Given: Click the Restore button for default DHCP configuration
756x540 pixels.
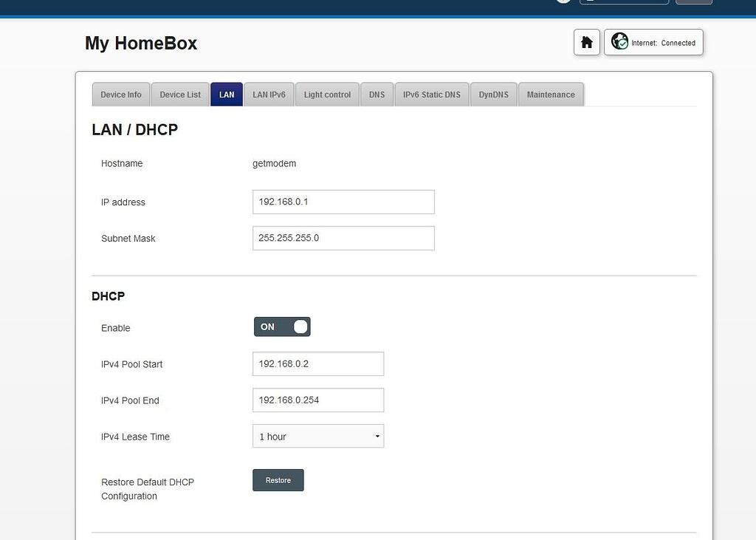Looking at the screenshot, I should pos(278,479).
